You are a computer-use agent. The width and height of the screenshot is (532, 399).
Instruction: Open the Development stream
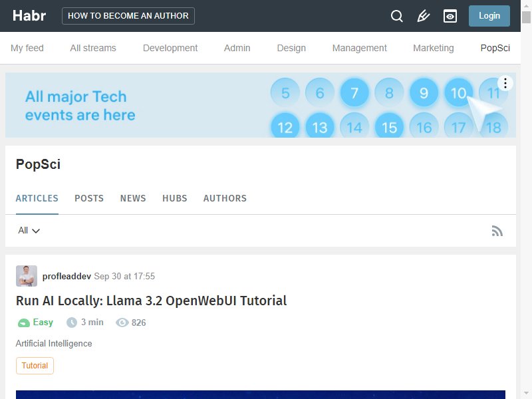170,48
